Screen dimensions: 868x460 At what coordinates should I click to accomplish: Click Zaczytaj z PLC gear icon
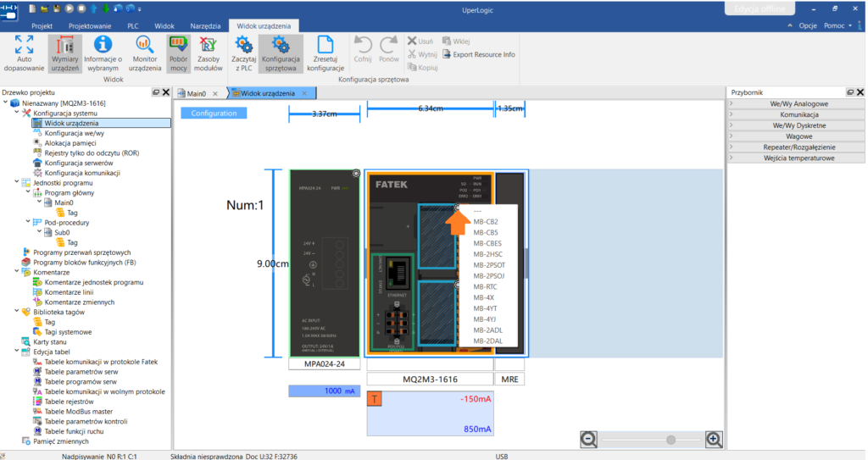point(243,44)
